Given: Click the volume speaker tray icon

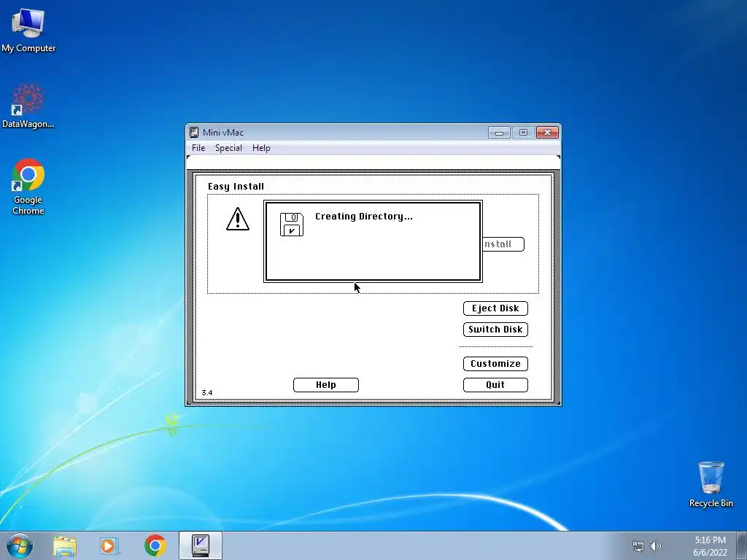Looking at the screenshot, I should coord(656,546).
